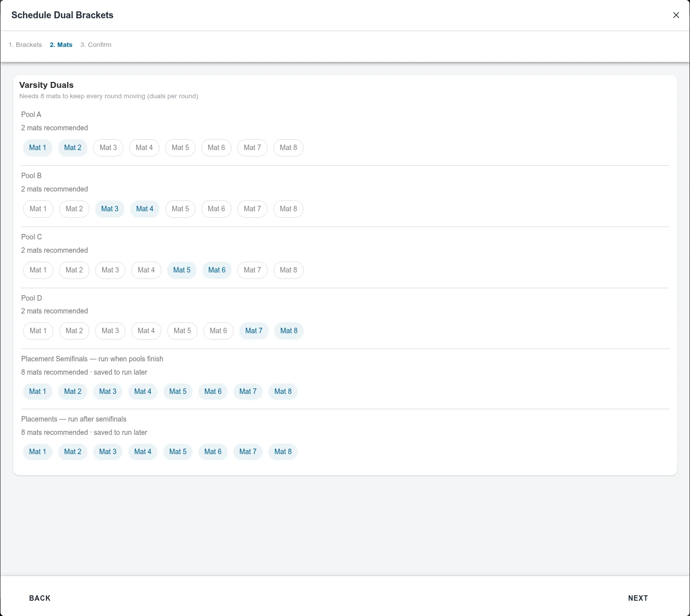
Task: Add Mat 2 to Pool B
Action: pos(74,209)
